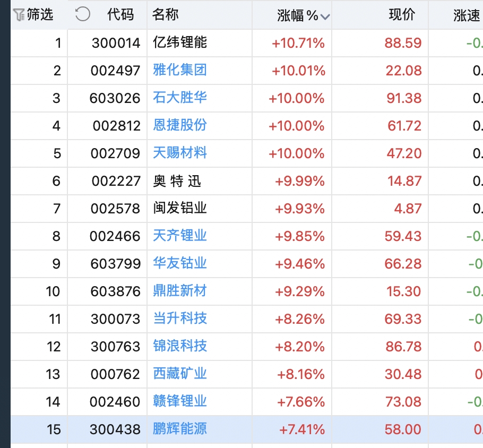The height and width of the screenshot is (448, 483).
Task: Click price 58.00
Action: click(x=403, y=430)
